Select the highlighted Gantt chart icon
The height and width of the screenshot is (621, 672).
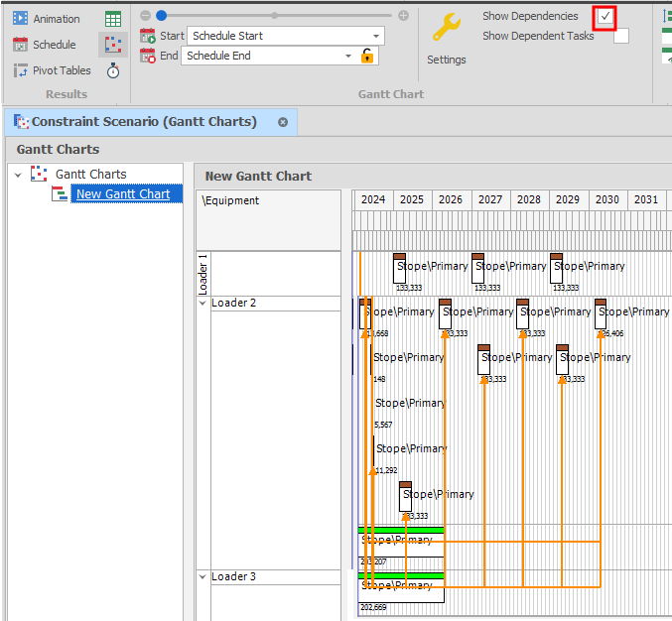click(112, 45)
